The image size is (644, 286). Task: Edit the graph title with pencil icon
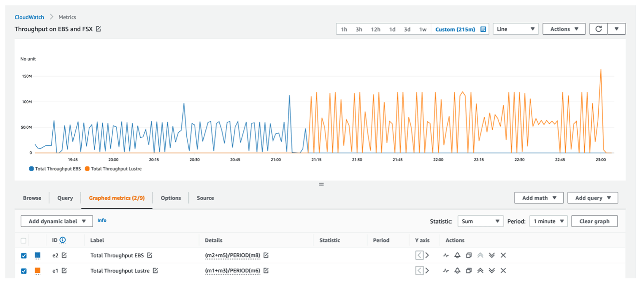pos(99,29)
